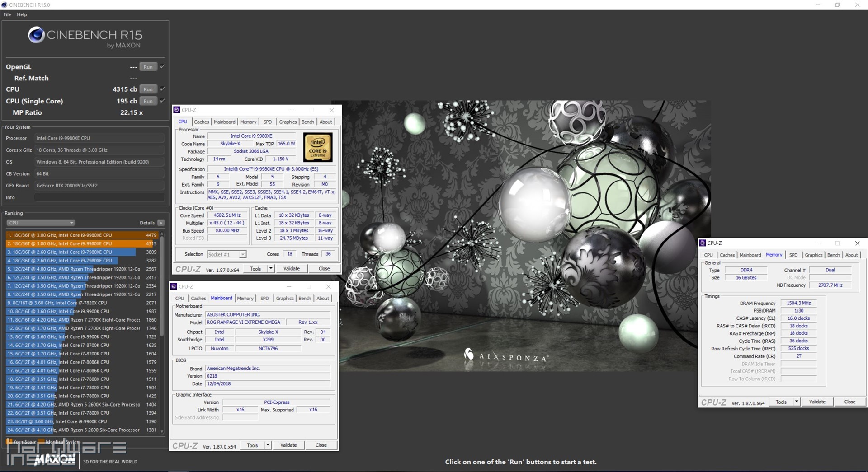Open the File menu
Image resolution: width=868 pixels, height=472 pixels.
click(x=7, y=14)
